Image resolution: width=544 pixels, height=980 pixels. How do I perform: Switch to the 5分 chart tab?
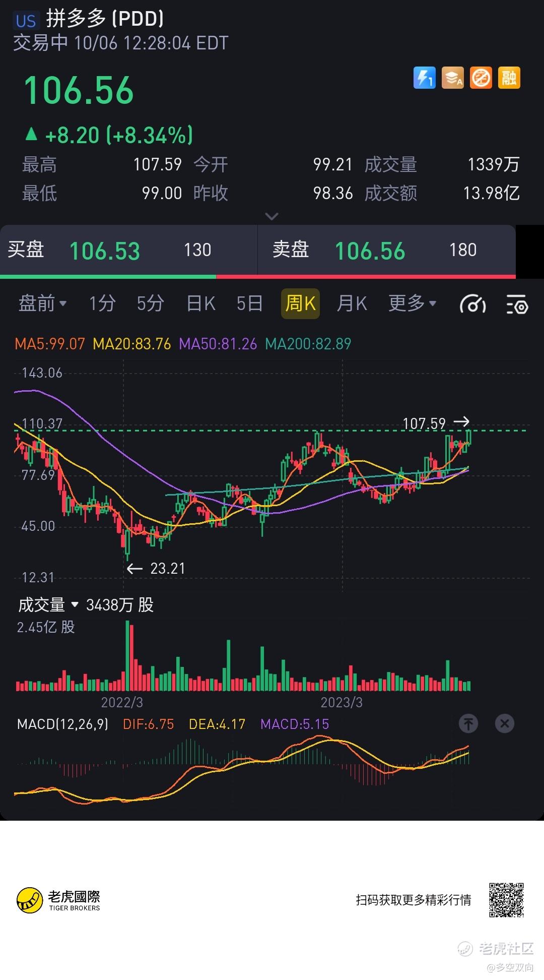pyautogui.click(x=150, y=303)
